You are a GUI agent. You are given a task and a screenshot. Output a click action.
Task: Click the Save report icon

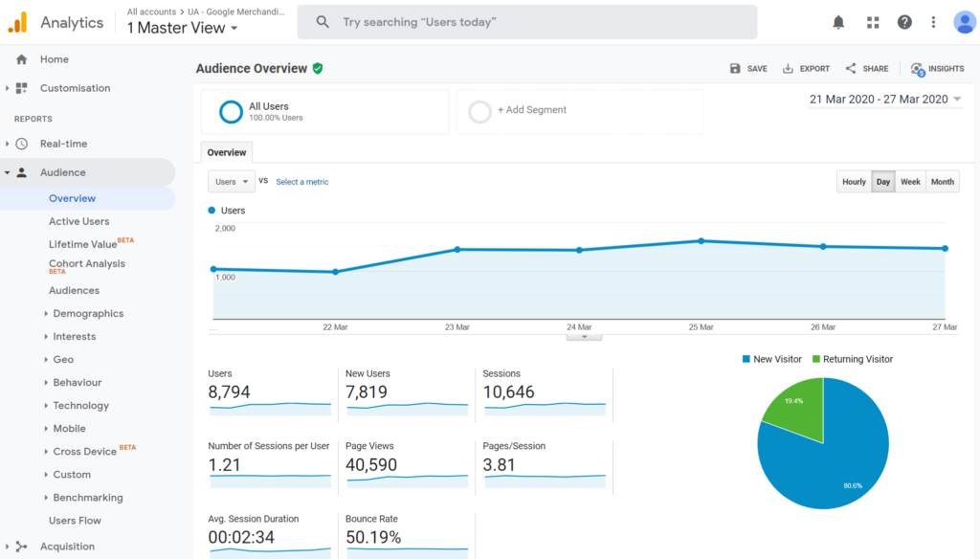point(735,69)
